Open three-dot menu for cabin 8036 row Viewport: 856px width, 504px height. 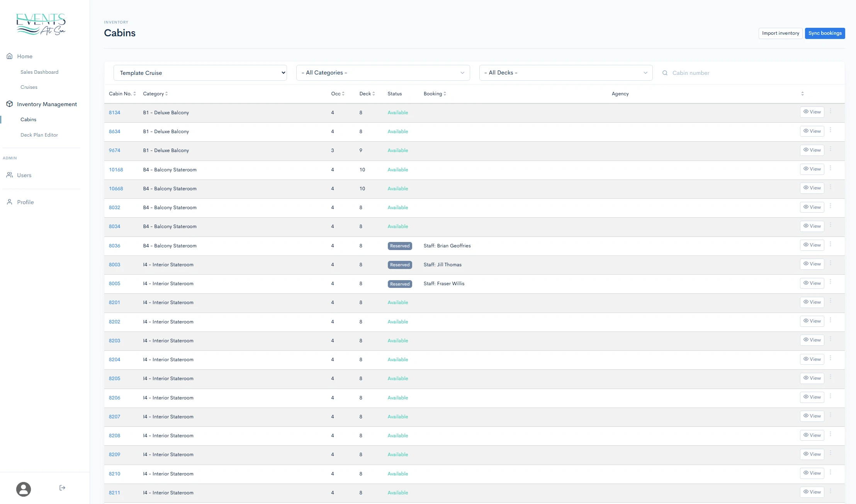[830, 245]
